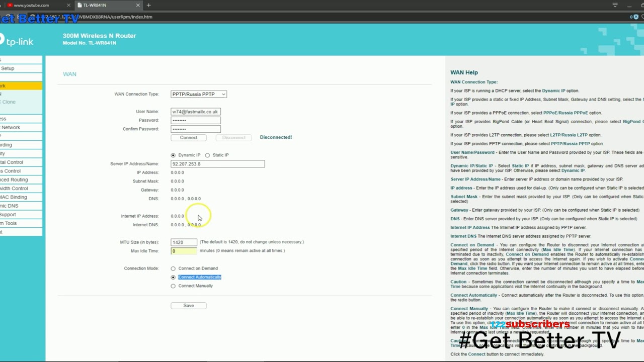Click the Max Idle Time field
Viewport: 644px width, 362px height.
184,251
